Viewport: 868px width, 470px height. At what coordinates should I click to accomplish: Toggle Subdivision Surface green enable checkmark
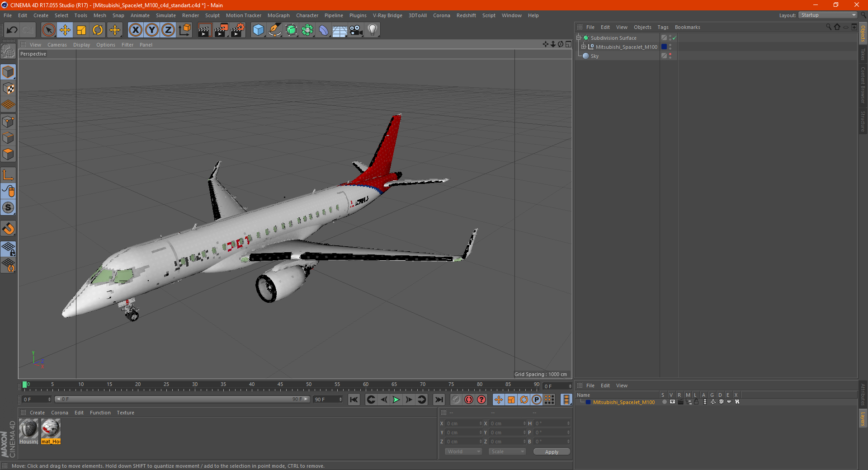[x=674, y=38]
